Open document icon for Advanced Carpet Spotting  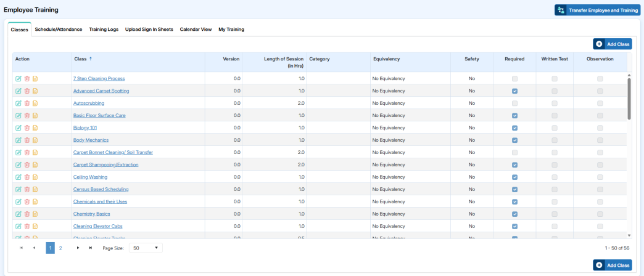coord(35,91)
